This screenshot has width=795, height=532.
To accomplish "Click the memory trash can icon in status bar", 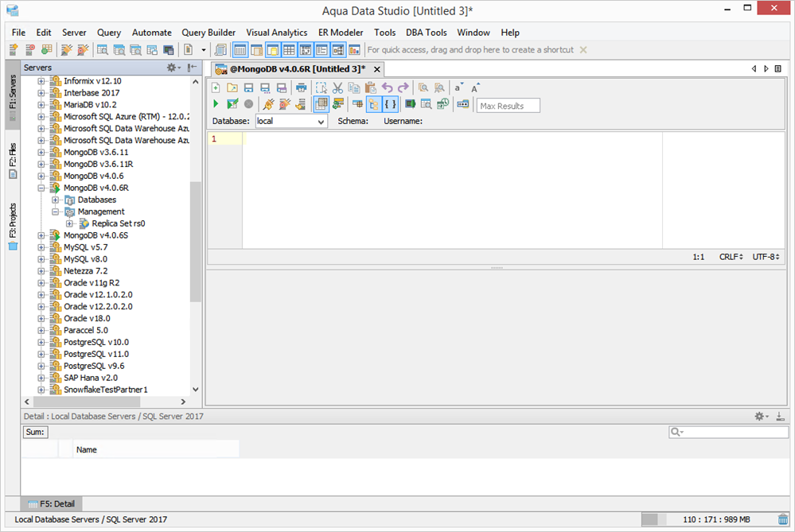I will (x=783, y=519).
